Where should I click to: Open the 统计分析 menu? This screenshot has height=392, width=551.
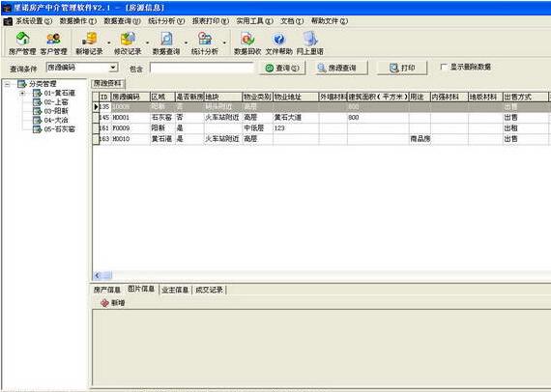point(166,21)
